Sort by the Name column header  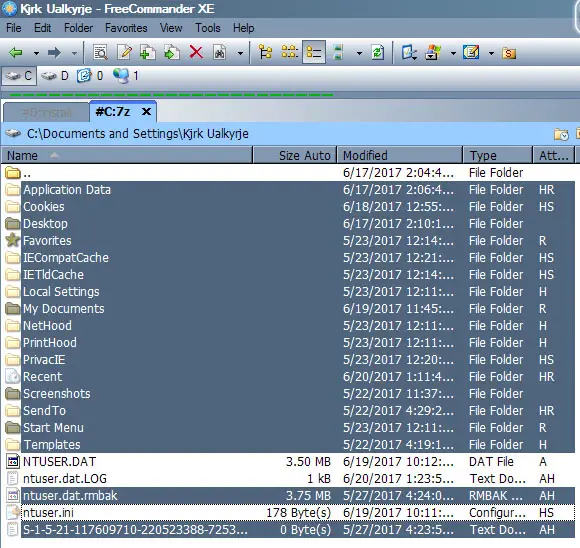pos(127,155)
